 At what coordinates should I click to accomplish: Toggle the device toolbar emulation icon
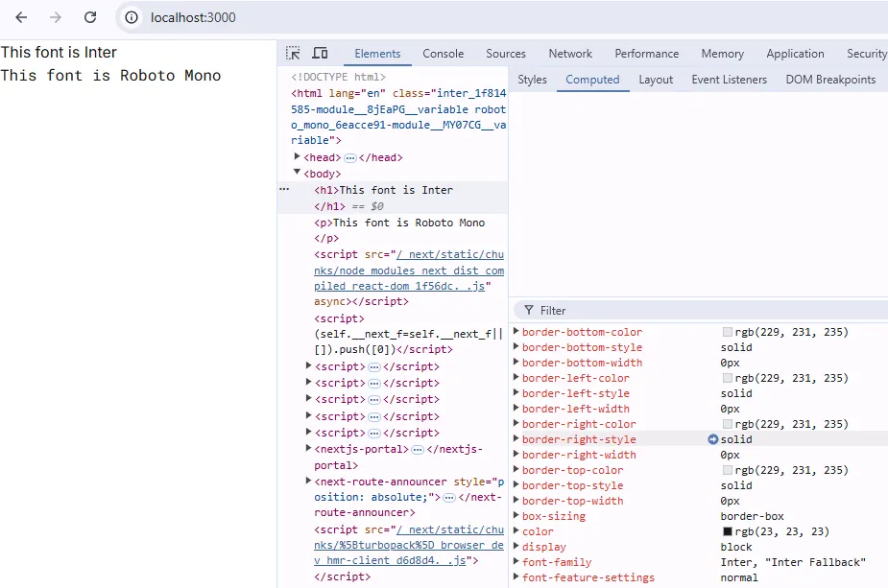coord(319,53)
